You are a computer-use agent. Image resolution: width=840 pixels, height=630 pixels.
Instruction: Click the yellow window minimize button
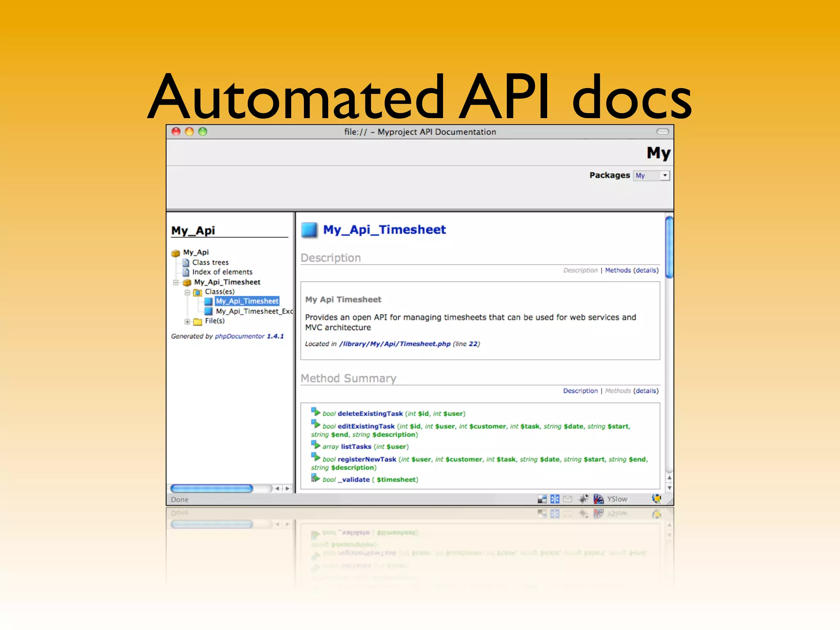coord(189,132)
